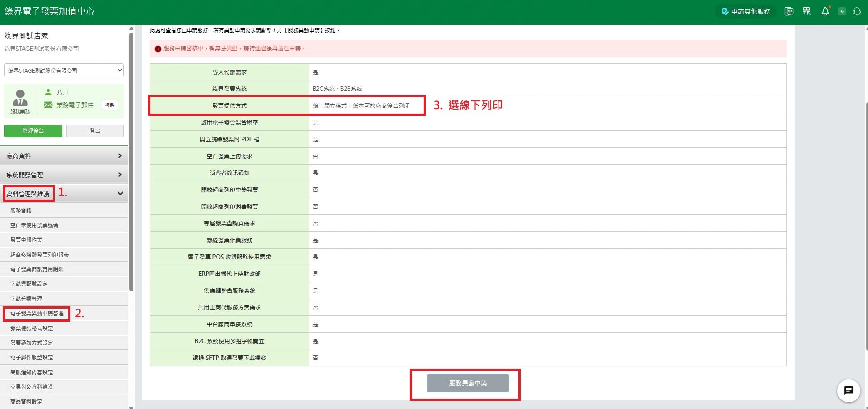Select 字軌與配號設定 in the sidebar
Viewport: 868px width, 409px height.
coord(64,284)
